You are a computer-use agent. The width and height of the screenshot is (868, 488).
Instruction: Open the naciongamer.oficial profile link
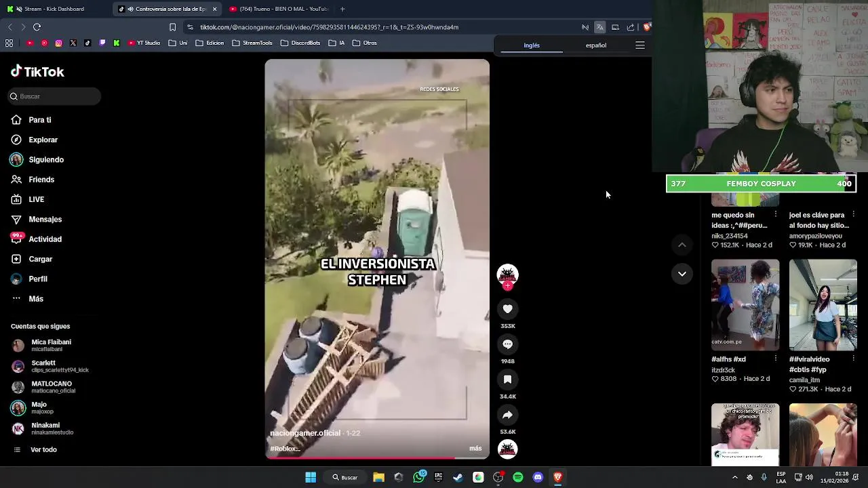(305, 433)
